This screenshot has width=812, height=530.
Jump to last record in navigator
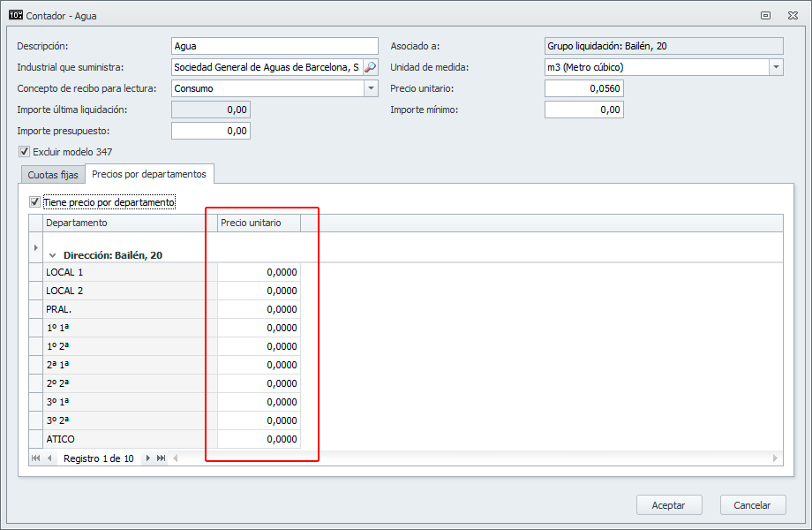point(162,458)
